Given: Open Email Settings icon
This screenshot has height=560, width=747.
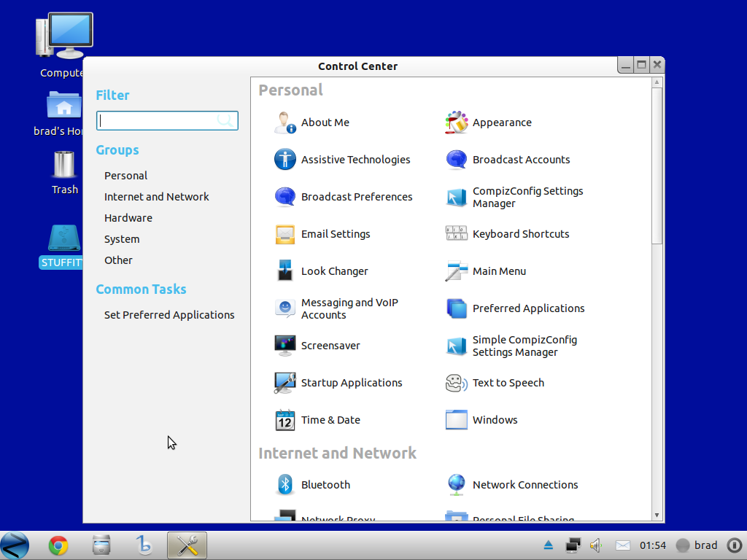Looking at the screenshot, I should 285,234.
